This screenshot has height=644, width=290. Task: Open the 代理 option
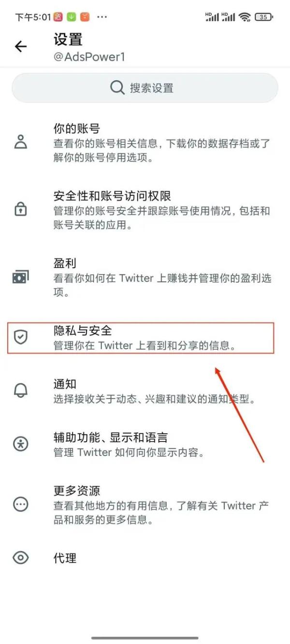click(145, 558)
